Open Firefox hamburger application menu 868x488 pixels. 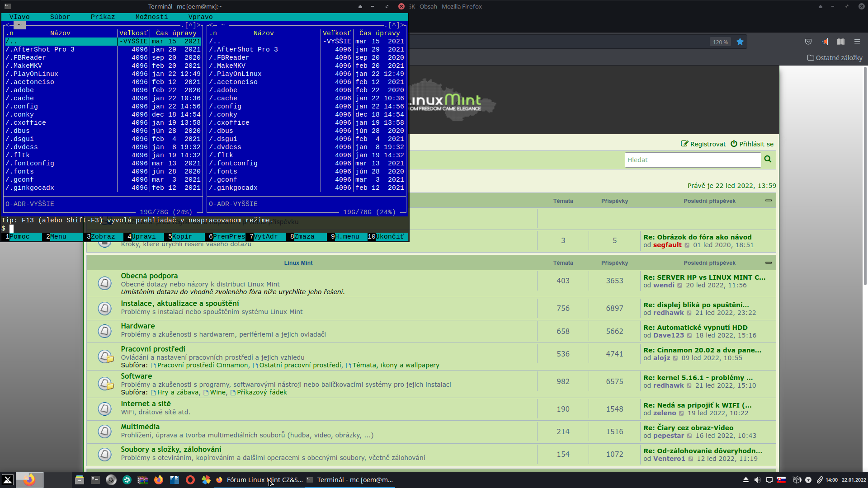click(857, 42)
